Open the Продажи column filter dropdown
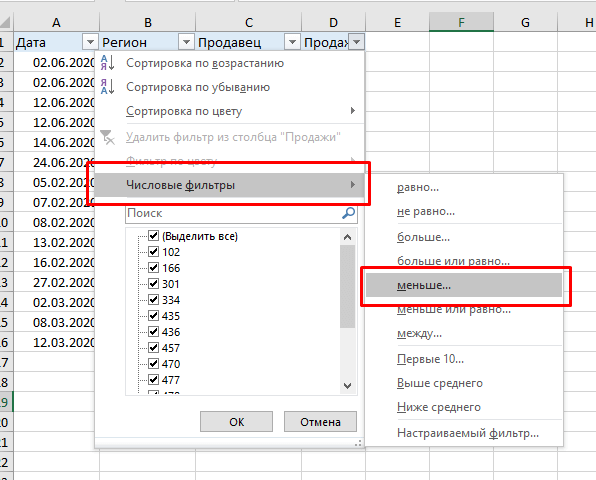This screenshot has height=480, width=596. 356,42
